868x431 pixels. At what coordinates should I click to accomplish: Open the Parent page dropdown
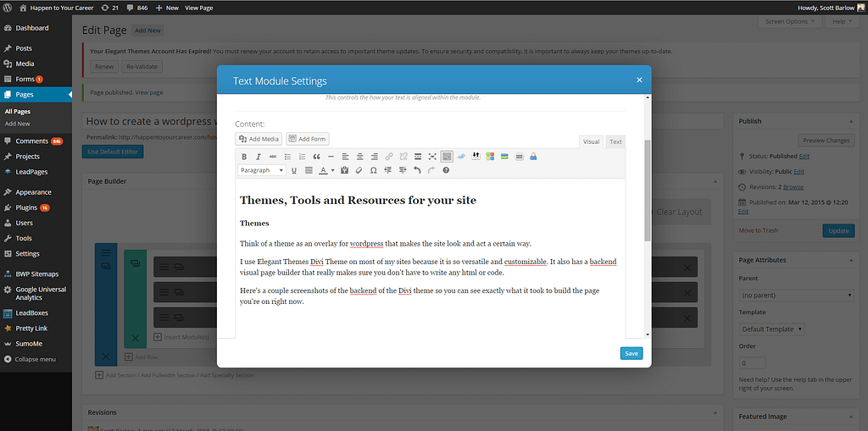coord(797,295)
